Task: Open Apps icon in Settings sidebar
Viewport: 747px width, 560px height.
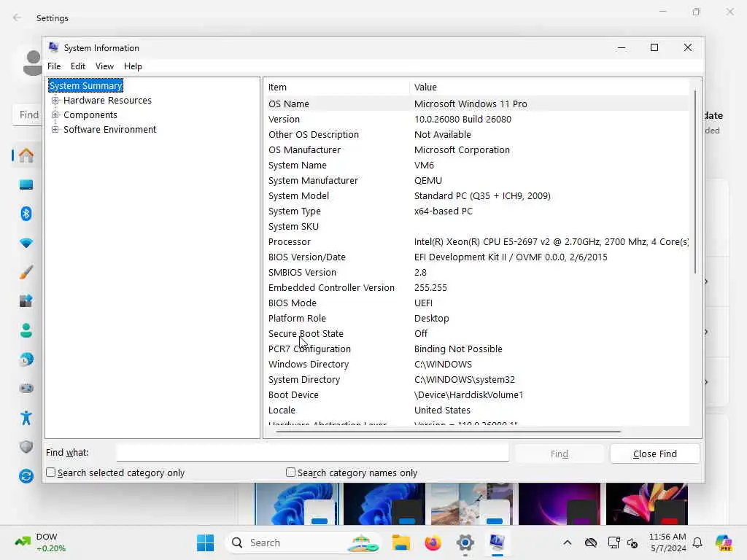Action: [26, 301]
